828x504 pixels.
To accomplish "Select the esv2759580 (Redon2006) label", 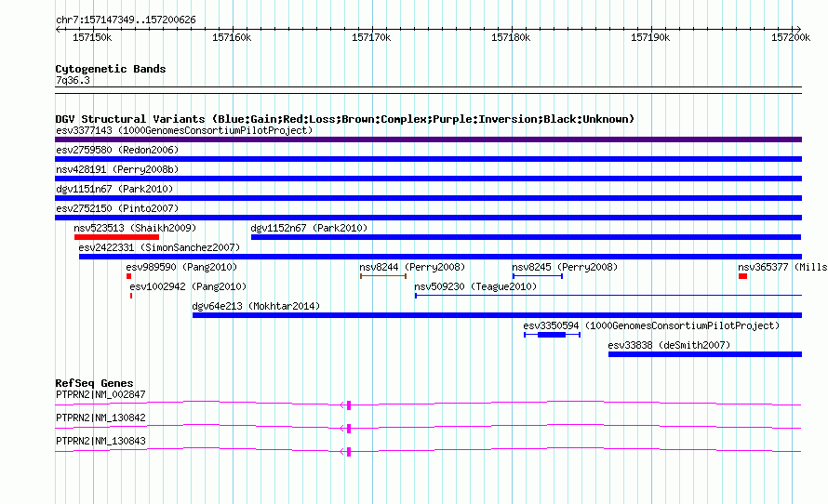I will click(117, 150).
